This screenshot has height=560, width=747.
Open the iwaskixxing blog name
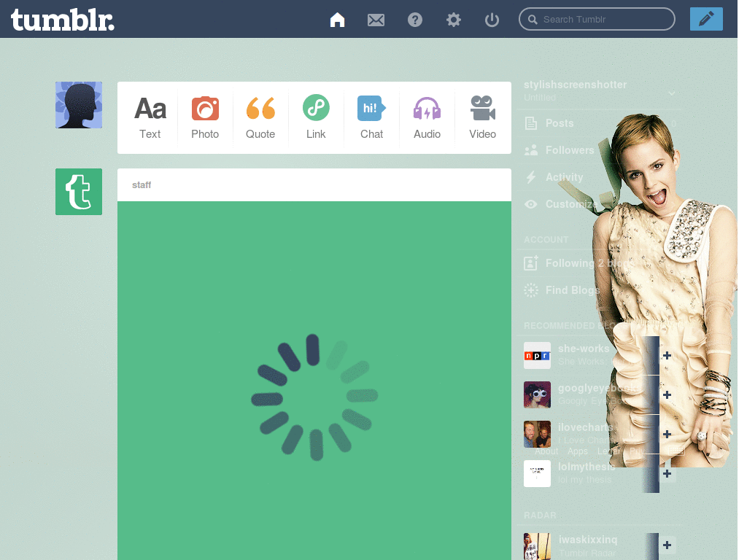coord(588,540)
